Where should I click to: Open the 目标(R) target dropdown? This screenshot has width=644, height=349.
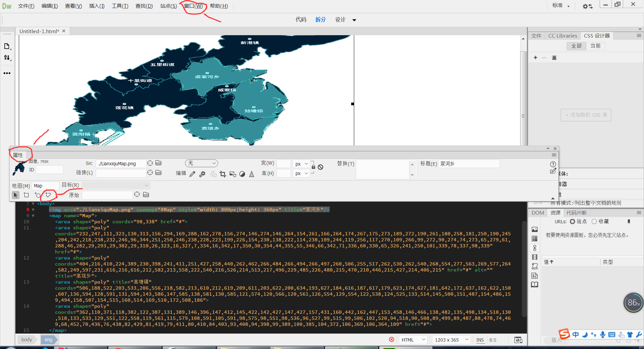(116, 185)
